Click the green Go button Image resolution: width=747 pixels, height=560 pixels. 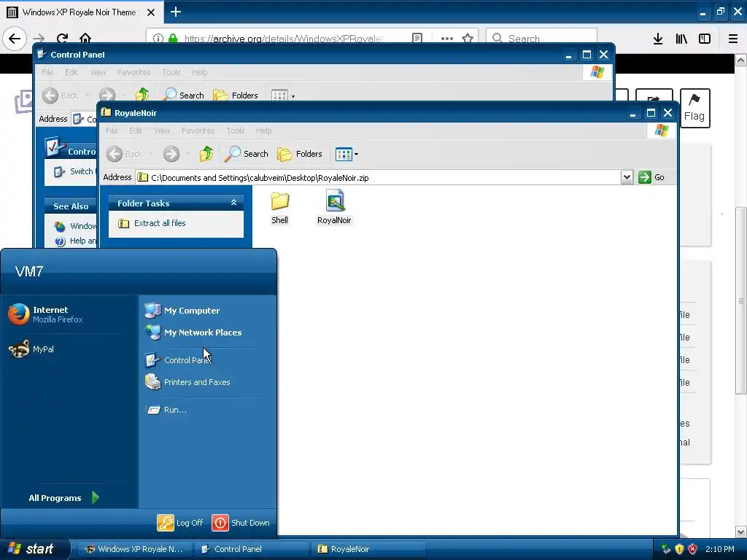click(651, 177)
